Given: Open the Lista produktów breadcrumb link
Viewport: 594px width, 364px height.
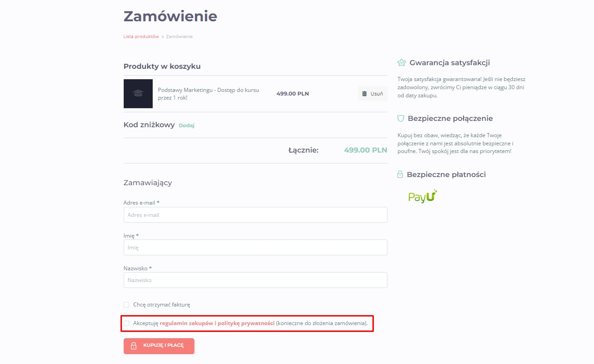Looking at the screenshot, I should point(141,37).
